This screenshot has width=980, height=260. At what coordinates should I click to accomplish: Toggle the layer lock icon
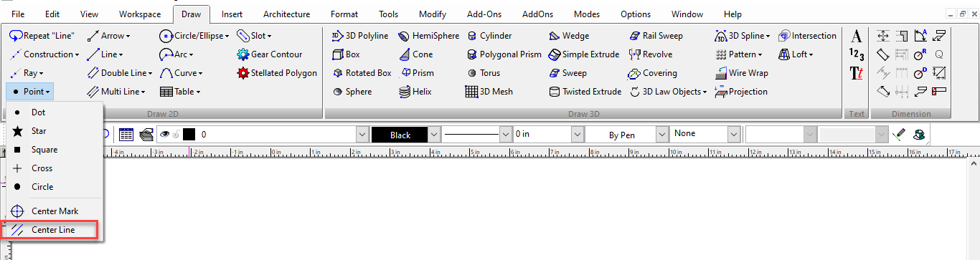click(x=176, y=134)
